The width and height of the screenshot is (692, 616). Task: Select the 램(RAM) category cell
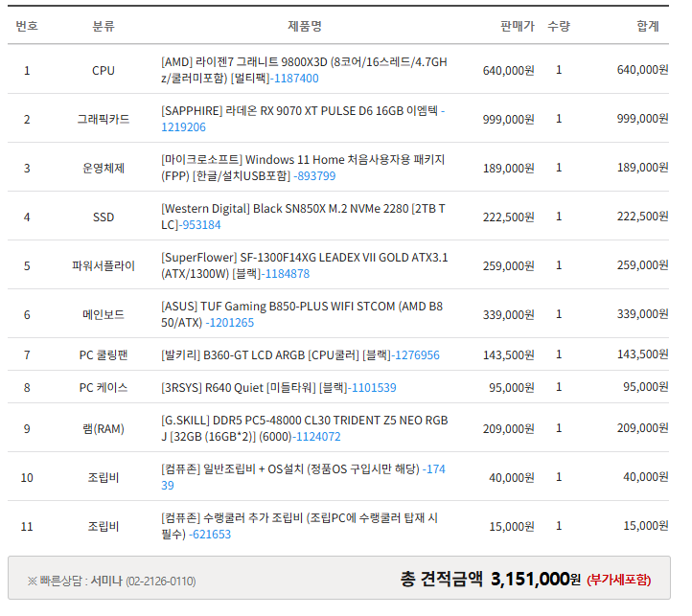tap(104, 429)
